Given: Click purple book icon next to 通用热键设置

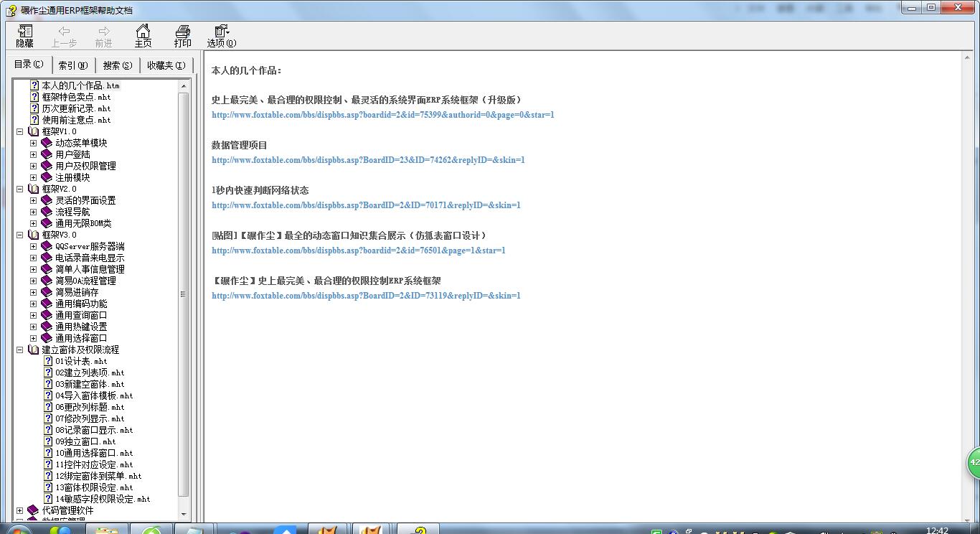Looking at the screenshot, I should [x=47, y=327].
